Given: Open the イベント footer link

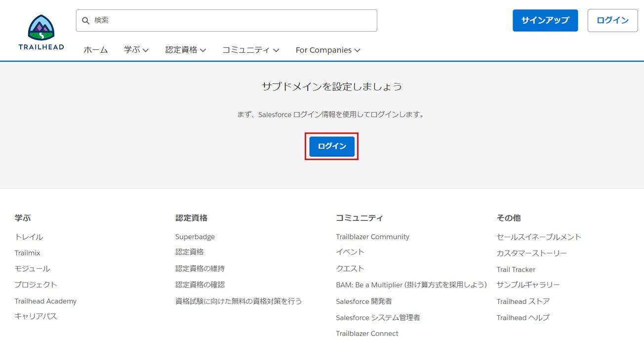Looking at the screenshot, I should [350, 252].
